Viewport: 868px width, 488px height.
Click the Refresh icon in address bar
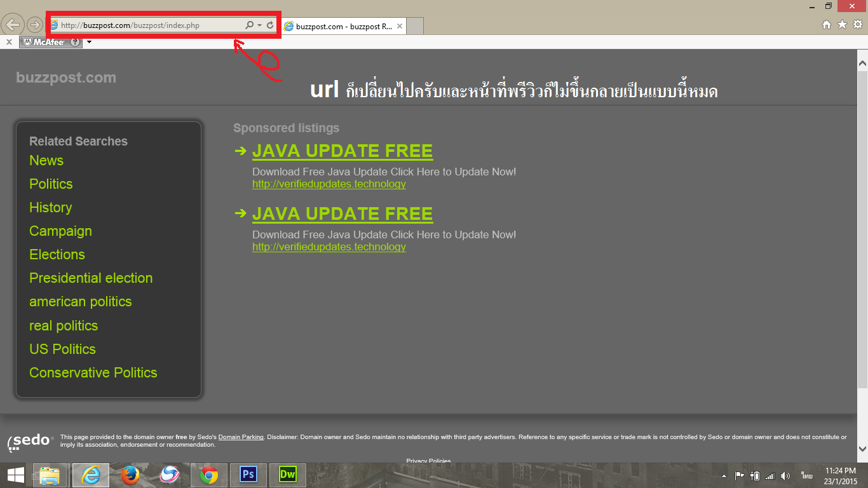click(x=270, y=25)
